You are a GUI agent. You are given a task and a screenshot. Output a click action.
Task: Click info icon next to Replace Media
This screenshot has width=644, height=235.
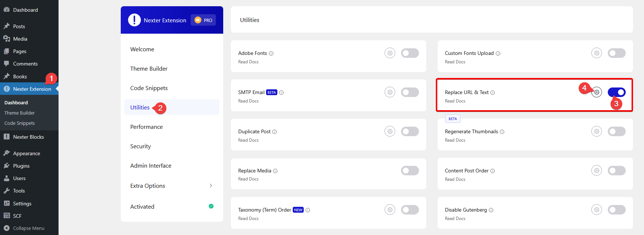point(275,171)
